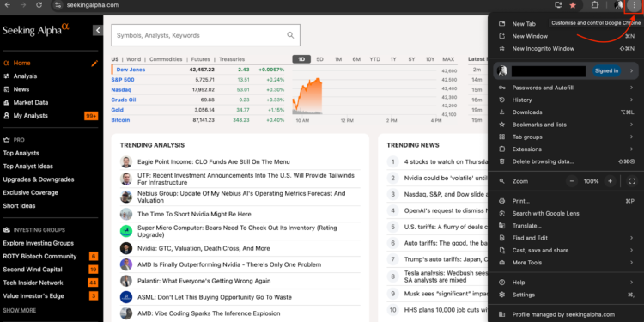Open article The Time To Short Nvidia
The image size is (644, 322).
pyautogui.click(x=194, y=214)
